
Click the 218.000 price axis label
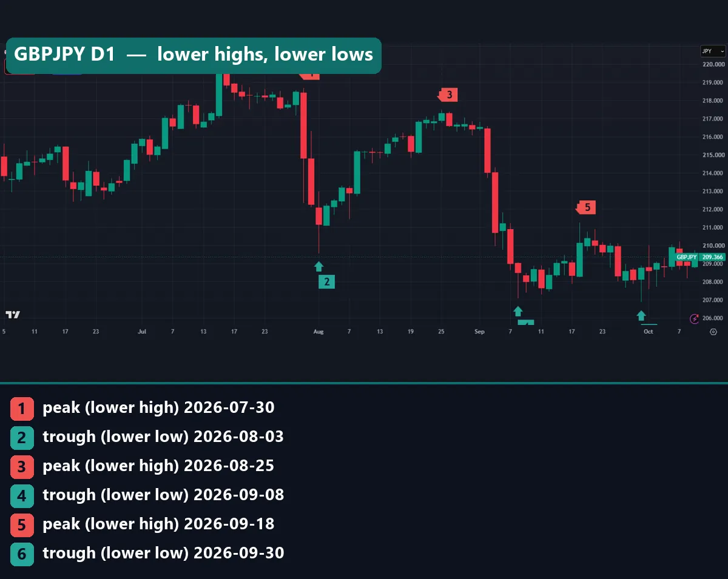(x=713, y=101)
